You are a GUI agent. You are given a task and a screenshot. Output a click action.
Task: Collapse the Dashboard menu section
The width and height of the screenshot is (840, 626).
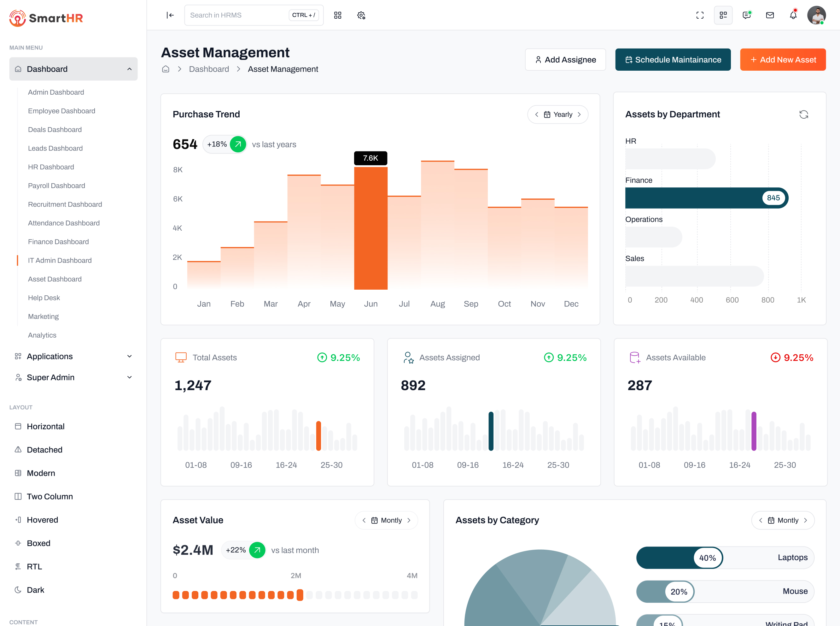[130, 68]
